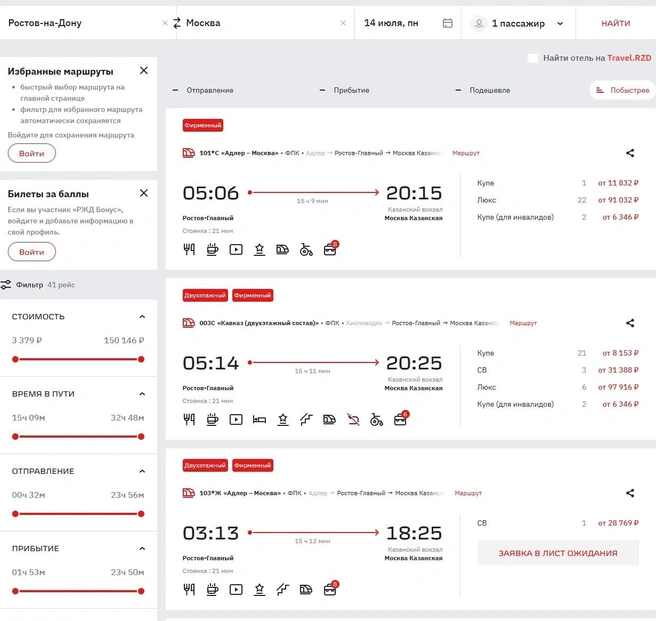
Task: Click ЗАЯВКА В ЛИСТ ОЖИДАНИЯ button
Action: point(558,553)
